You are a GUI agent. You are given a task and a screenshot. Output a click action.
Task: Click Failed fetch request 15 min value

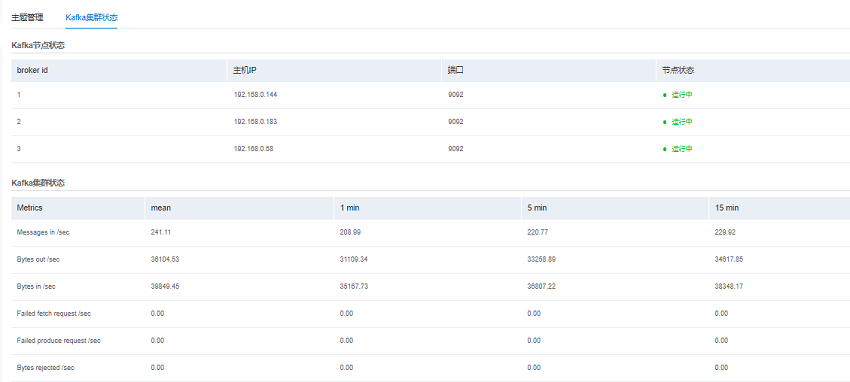point(722,314)
